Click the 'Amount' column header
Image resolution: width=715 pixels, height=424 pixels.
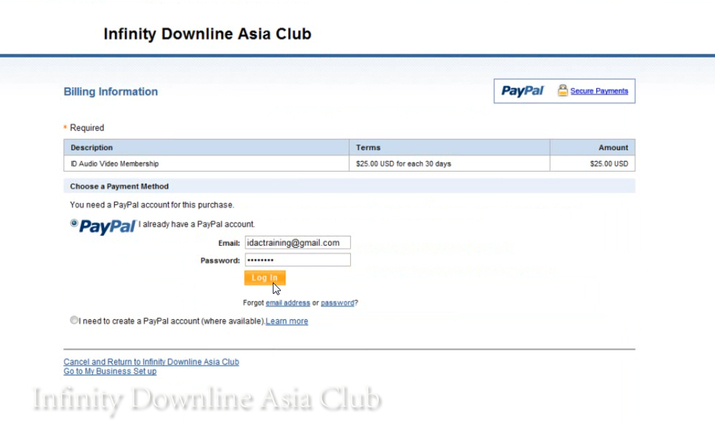593,148
